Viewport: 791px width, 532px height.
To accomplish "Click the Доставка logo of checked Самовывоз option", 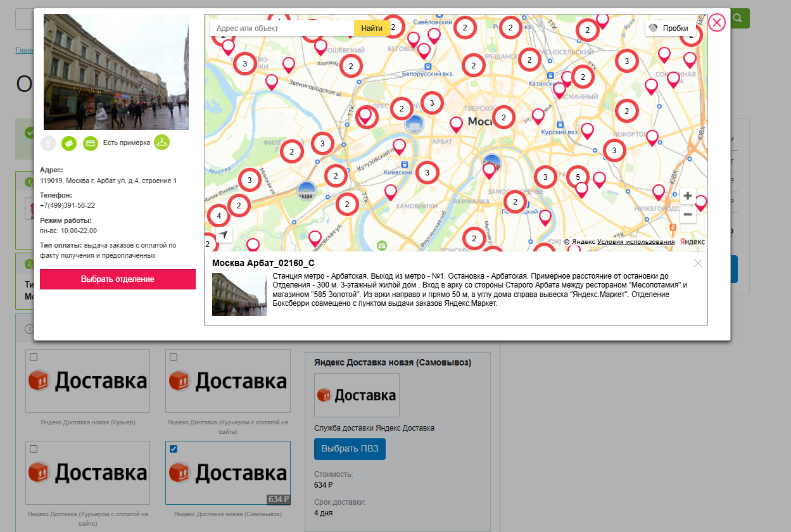I will 228,472.
